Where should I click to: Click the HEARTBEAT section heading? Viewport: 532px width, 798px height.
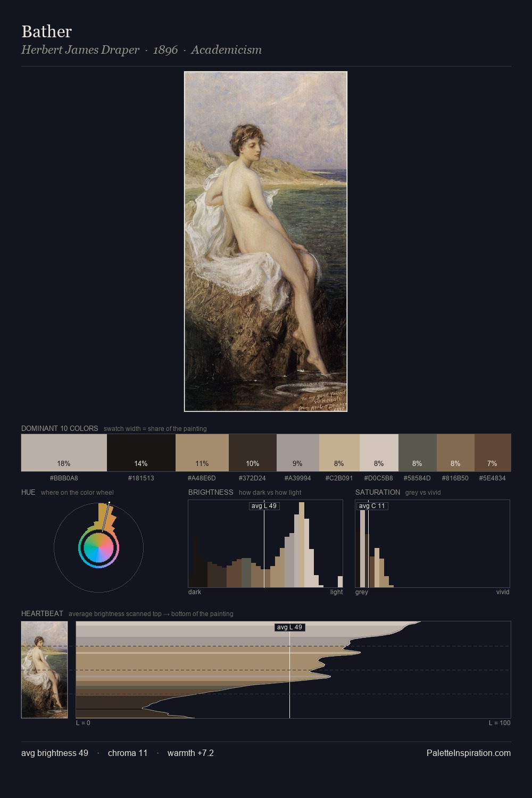tap(42, 613)
